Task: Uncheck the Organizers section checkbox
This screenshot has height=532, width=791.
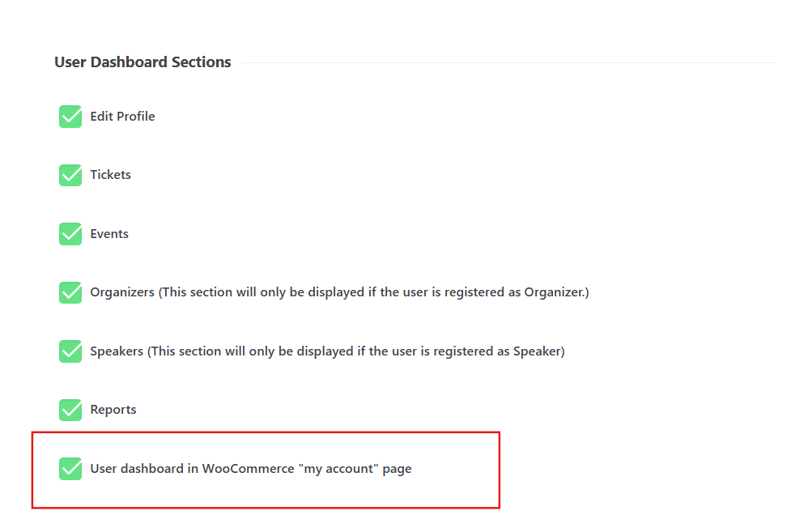Action: click(70, 292)
